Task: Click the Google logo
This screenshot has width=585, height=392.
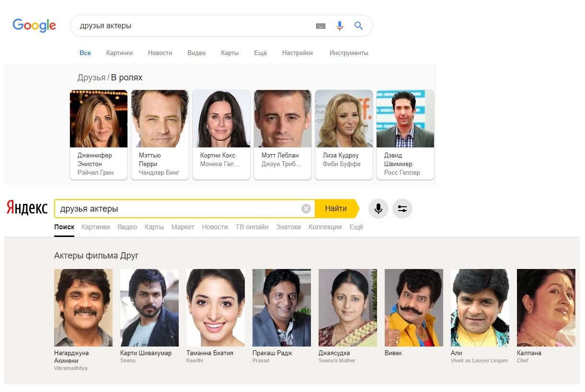Action: tap(34, 25)
